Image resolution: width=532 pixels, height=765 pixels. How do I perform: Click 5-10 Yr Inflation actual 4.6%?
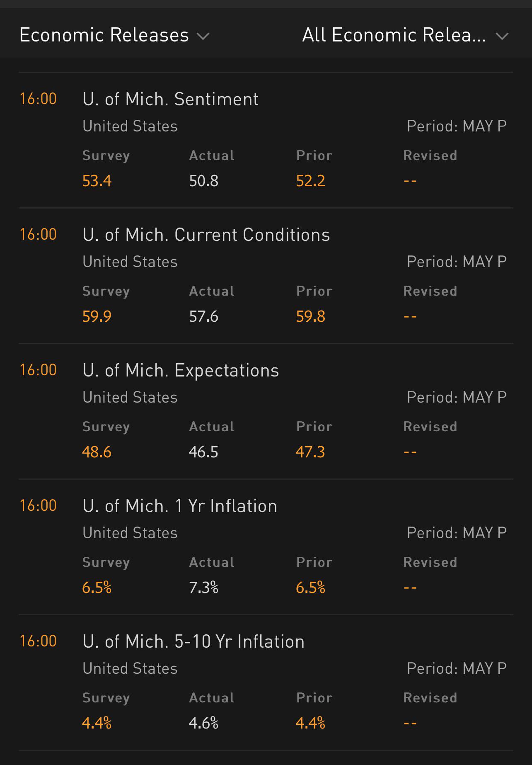[x=203, y=723]
